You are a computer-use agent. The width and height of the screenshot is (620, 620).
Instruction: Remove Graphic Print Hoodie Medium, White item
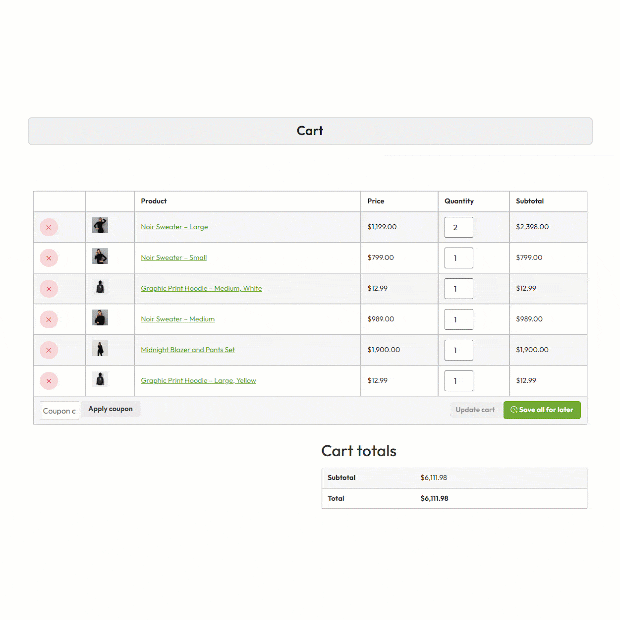(x=49, y=289)
